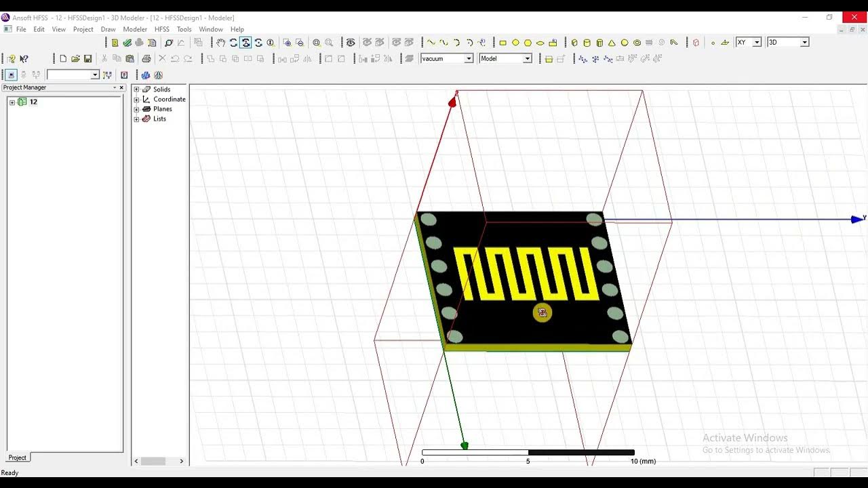
Task: Click the Open project folder icon
Action: point(75,59)
